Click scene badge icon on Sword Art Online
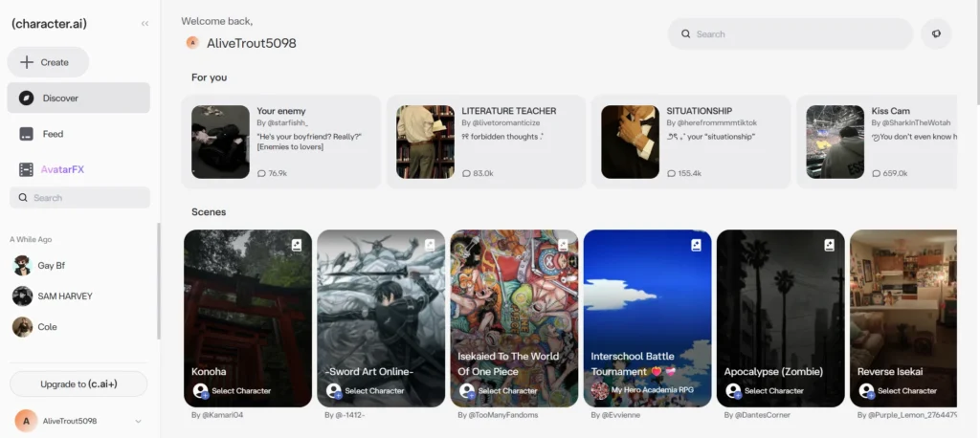The image size is (980, 438). 430,245
